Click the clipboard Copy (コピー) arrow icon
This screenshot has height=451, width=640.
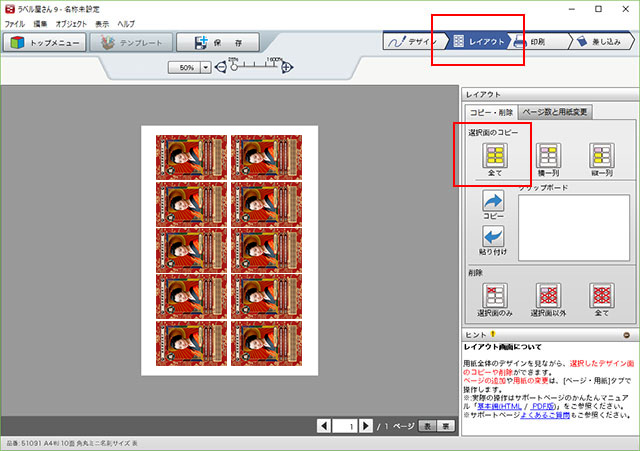pyautogui.click(x=493, y=200)
